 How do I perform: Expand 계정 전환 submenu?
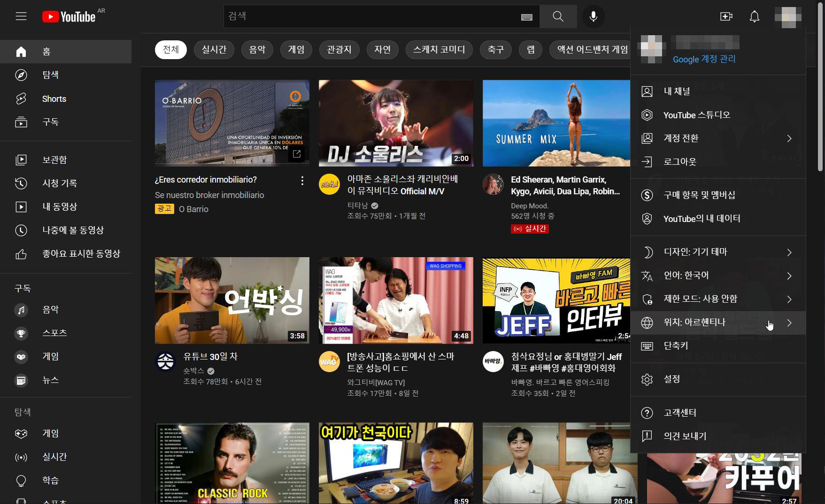tap(718, 138)
